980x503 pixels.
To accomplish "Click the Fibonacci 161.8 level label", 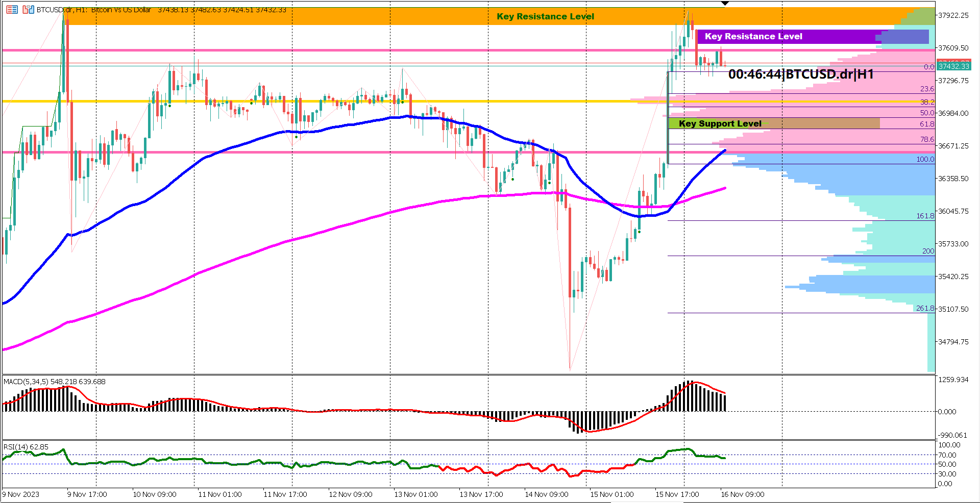I will (924, 216).
